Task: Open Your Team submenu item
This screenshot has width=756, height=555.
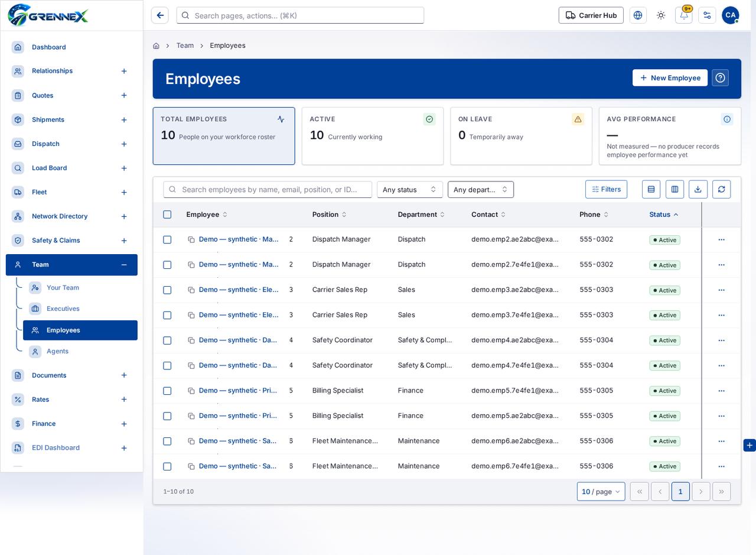Action: coord(80,288)
